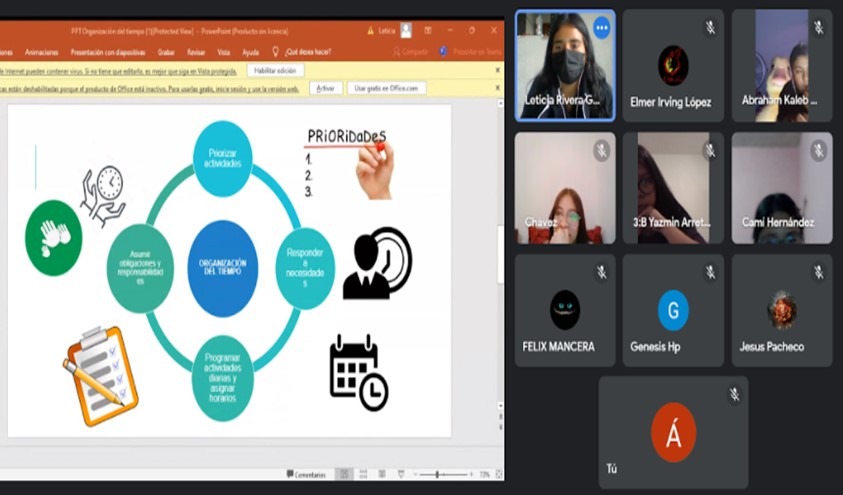This screenshot has height=495, width=843.
Task: Toggle muted mic on Genesis Hp tile
Action: 710,272
